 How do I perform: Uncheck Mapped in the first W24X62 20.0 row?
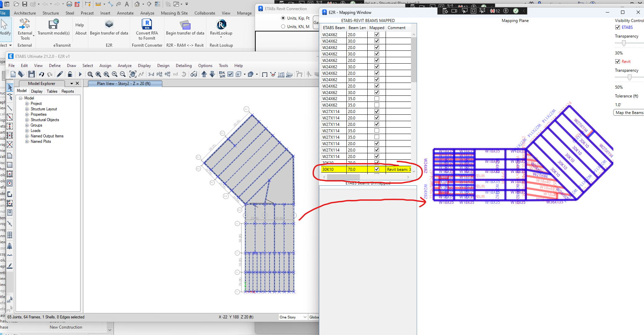pyautogui.click(x=377, y=35)
